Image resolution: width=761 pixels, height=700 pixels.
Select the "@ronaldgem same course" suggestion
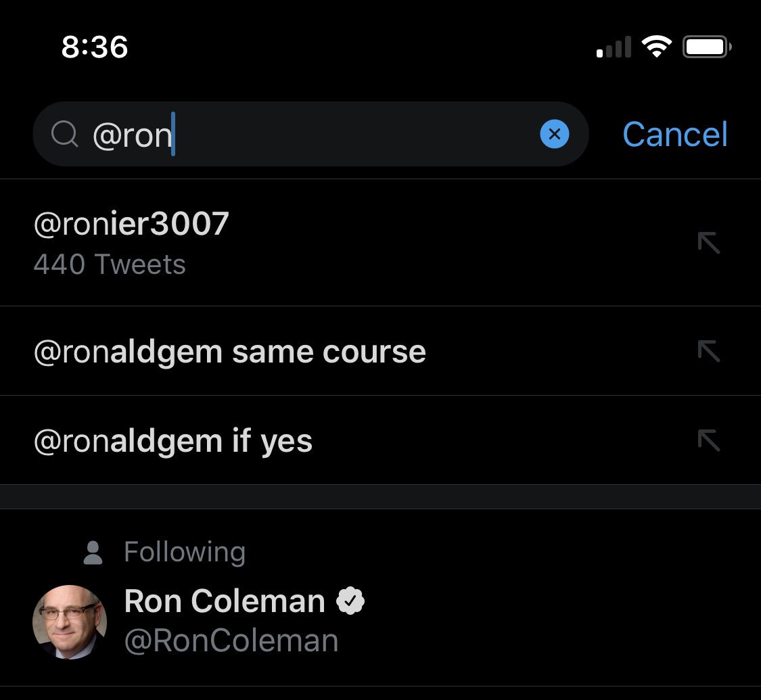[x=230, y=352]
